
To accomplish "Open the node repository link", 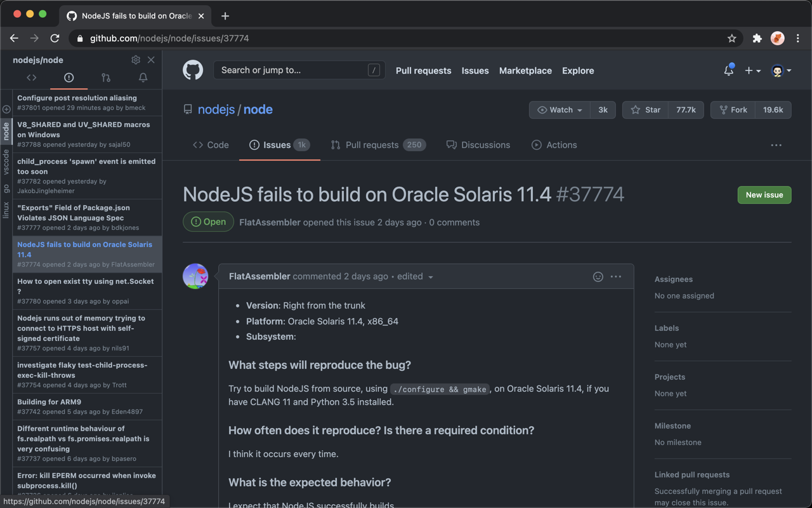I will coord(258,109).
